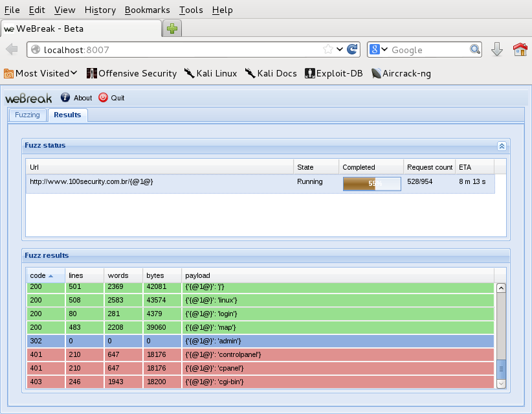Select the 'login' payload result row
The image size is (532, 414).
pos(260,314)
